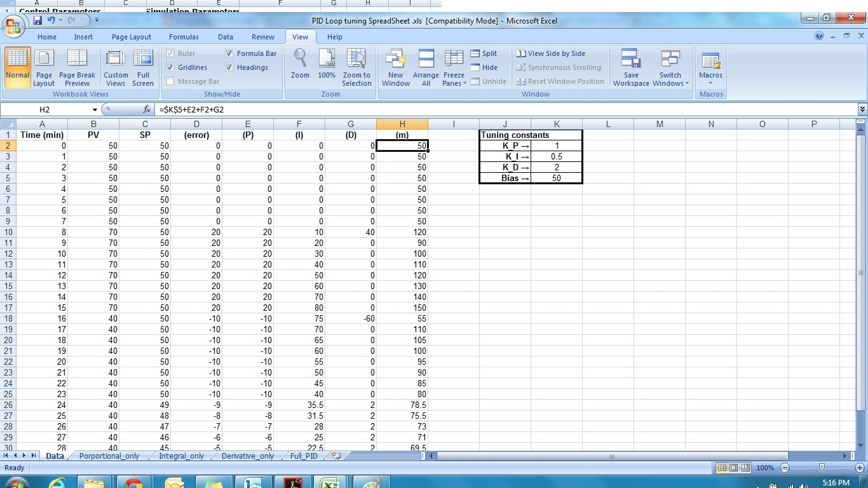This screenshot has width=868, height=488.
Task: Switch to Page Layout view
Action: (x=44, y=67)
